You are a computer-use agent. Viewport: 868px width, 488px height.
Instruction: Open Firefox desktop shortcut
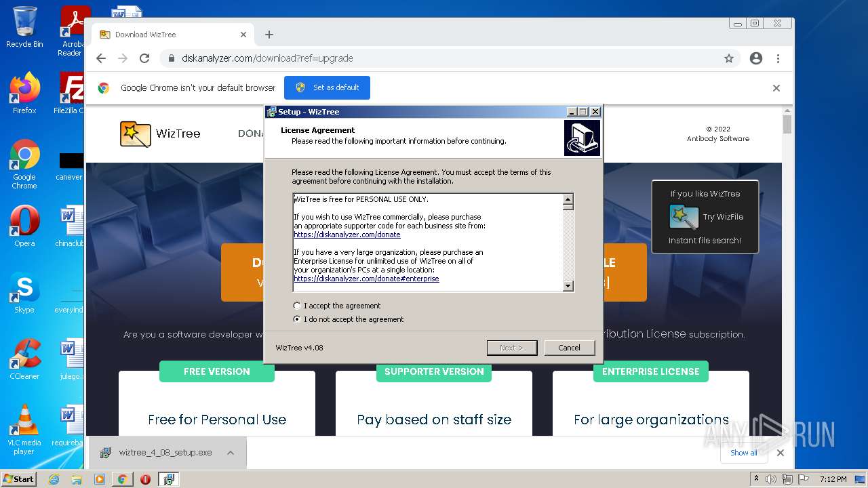24,94
